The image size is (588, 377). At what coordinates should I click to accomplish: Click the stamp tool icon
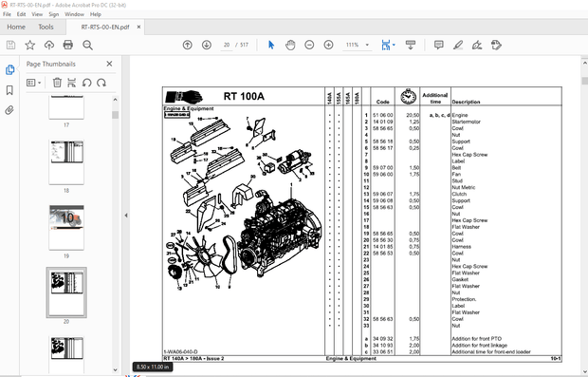coord(496,45)
